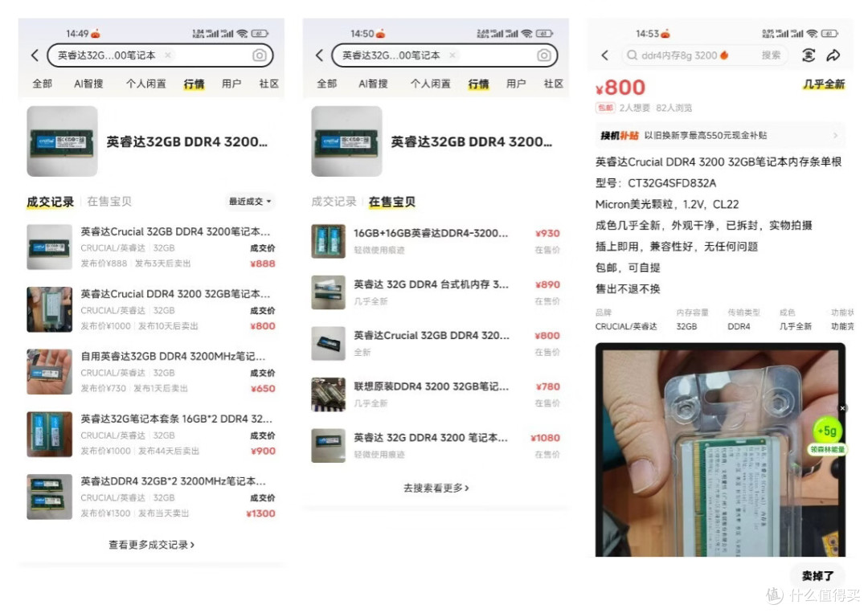Select 用户 tab in 14:49 screen

tap(231, 84)
